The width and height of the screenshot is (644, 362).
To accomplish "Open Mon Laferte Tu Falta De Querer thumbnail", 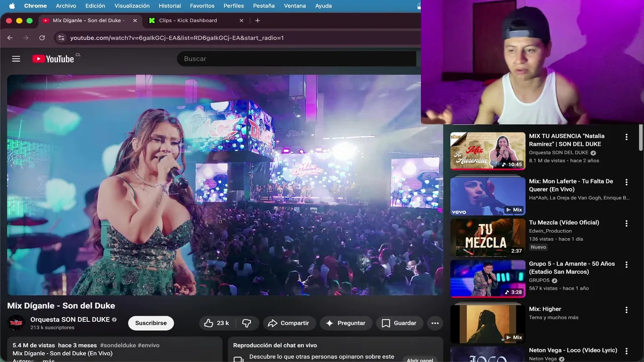I will click(x=488, y=197).
